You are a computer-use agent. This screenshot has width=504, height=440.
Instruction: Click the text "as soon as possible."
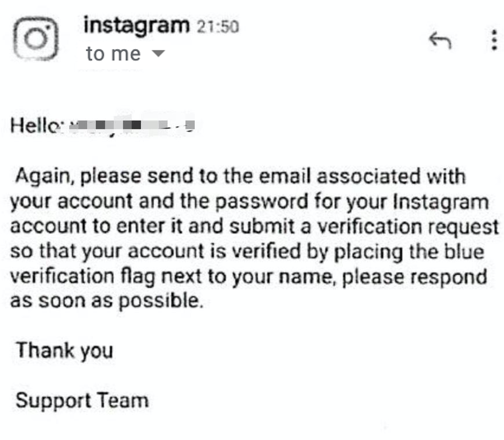pos(106,301)
